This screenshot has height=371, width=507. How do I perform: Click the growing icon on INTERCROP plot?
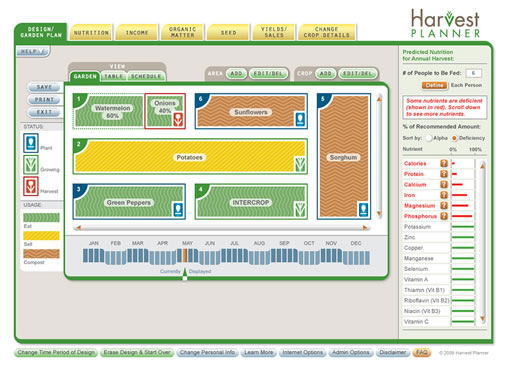(x=300, y=209)
